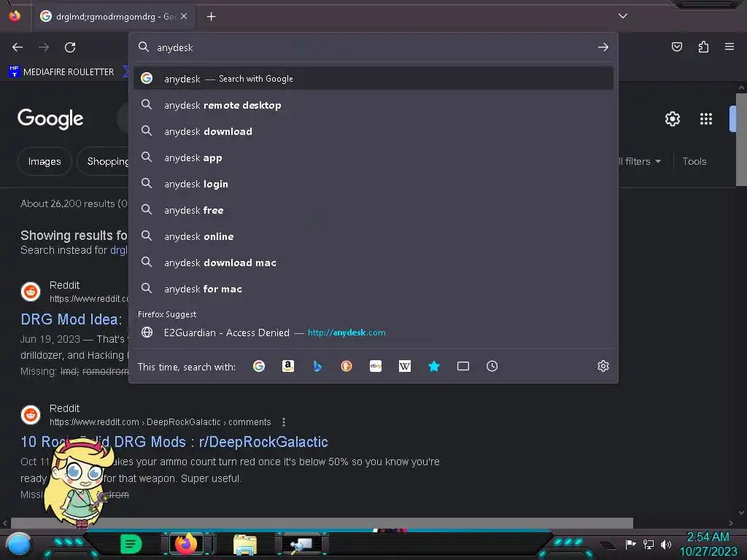Viewport: 747px width, 560px height.
Task: Reload the current page
Action: [x=70, y=47]
